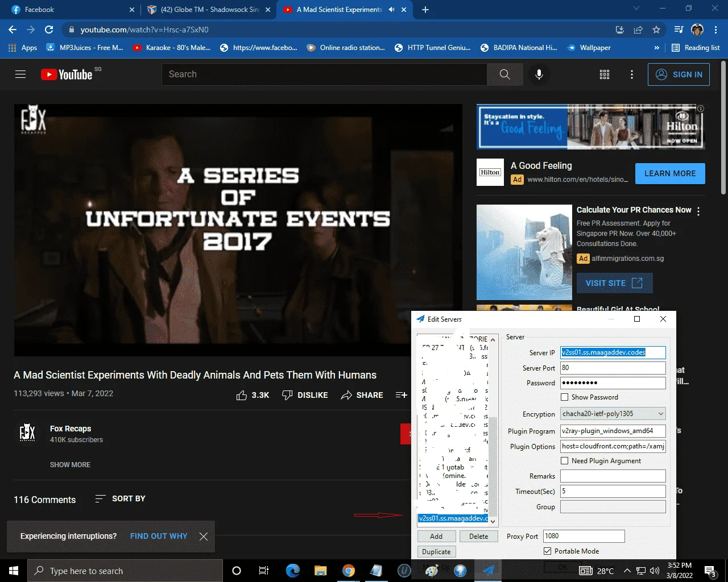
Task: Open the notification center icon
Action: point(710,571)
